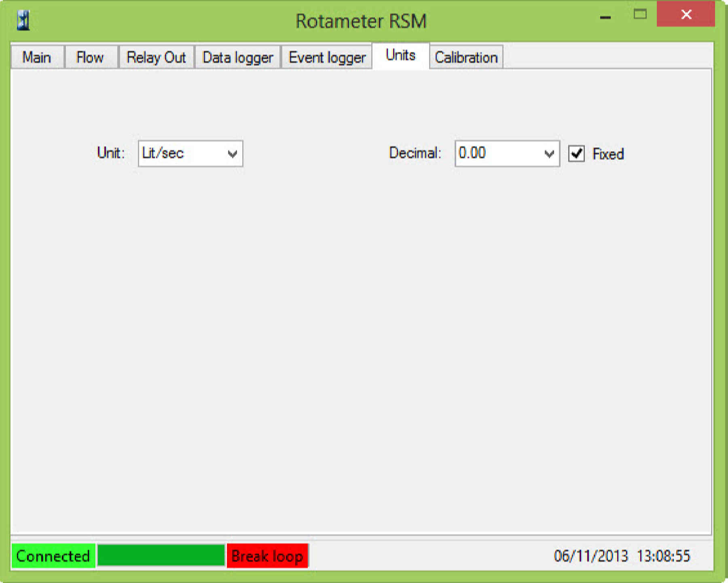Switch to the Main tab
The image size is (728, 583).
[37, 57]
